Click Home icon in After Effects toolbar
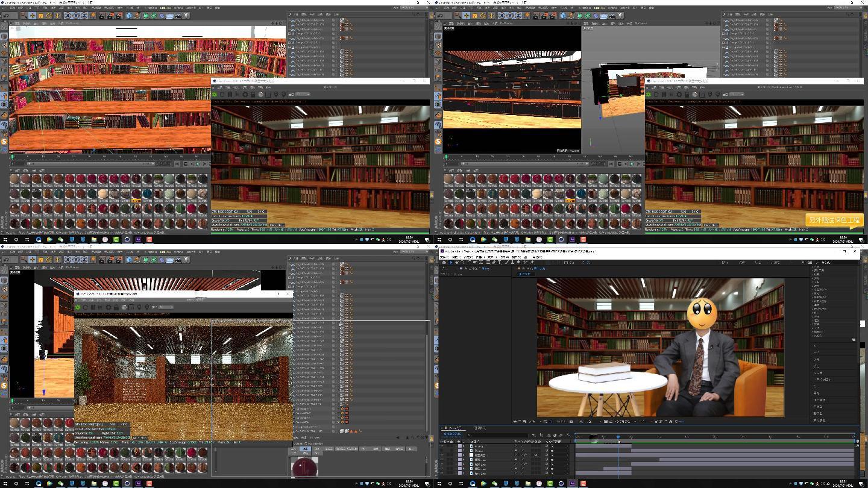Image resolution: width=868 pixels, height=488 pixels. pyautogui.click(x=444, y=262)
